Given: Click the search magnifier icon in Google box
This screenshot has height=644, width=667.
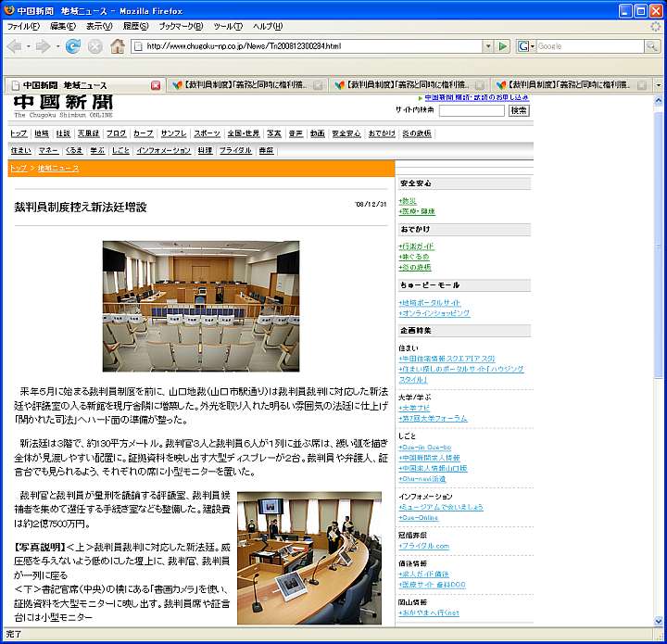Looking at the screenshot, I should (651, 45).
